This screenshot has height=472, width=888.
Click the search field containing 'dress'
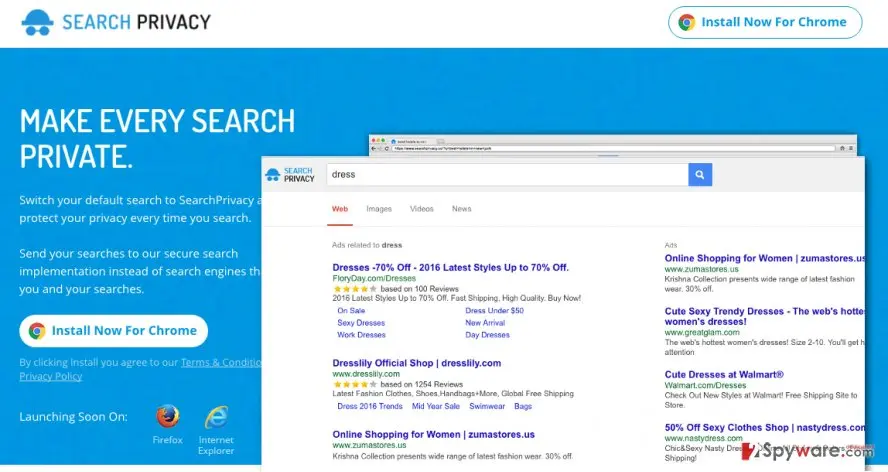coord(507,175)
